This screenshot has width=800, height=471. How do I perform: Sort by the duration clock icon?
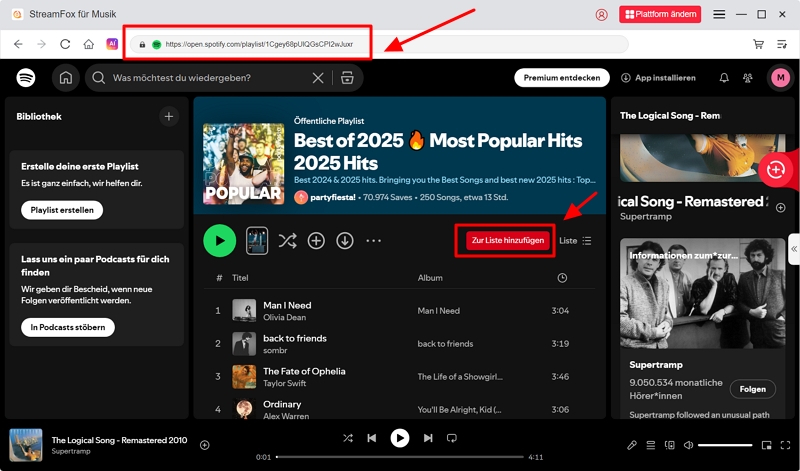click(562, 278)
